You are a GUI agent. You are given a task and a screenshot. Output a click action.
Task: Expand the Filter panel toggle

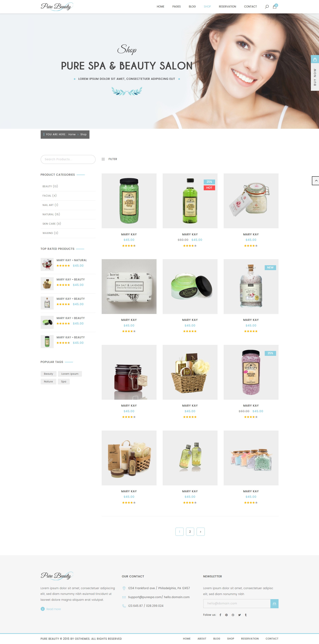109,159
